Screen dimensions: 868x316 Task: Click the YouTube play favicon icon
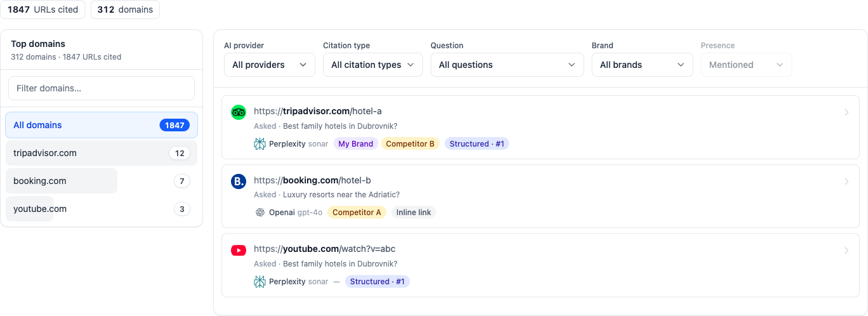point(239,250)
